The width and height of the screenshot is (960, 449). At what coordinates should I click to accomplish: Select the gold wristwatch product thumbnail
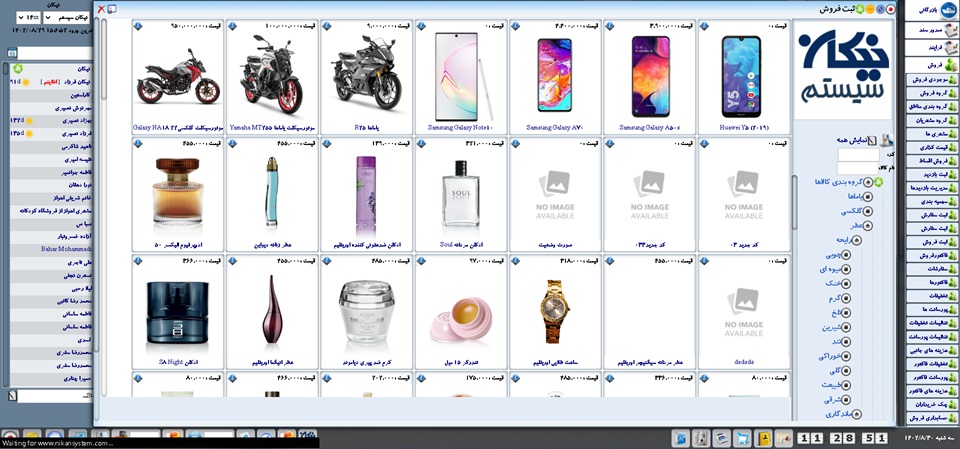point(553,311)
